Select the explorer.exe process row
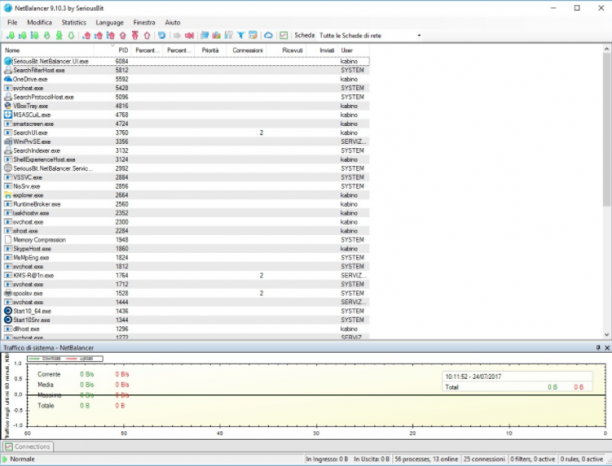Screen dimensions: 612x466 click(x=186, y=195)
